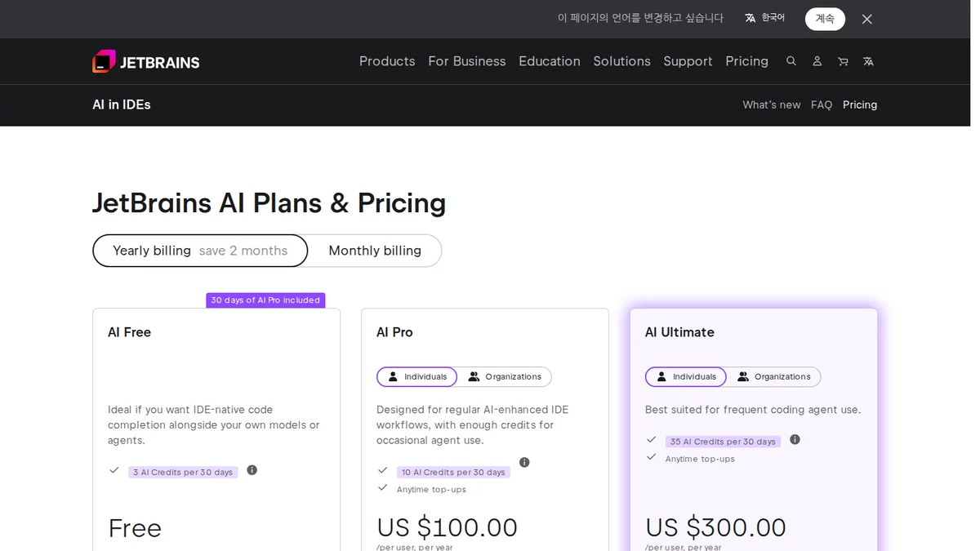Image resolution: width=980 pixels, height=551 pixels.
Task: Open the shopping cart icon
Action: (x=843, y=61)
